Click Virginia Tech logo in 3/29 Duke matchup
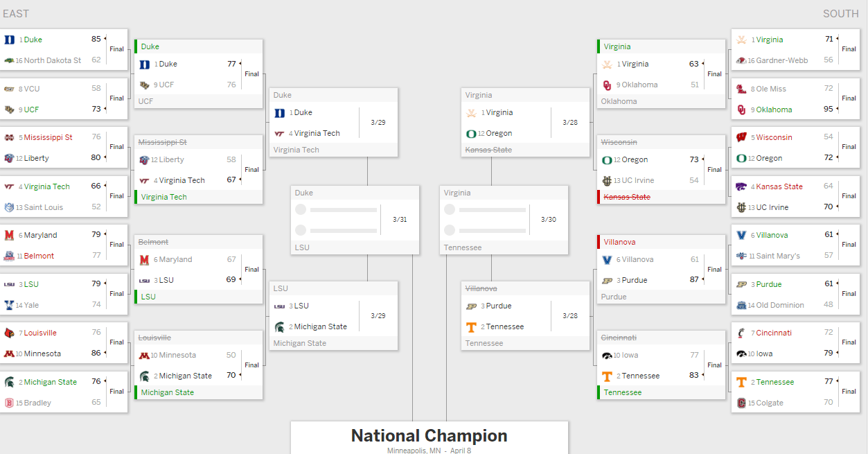This screenshot has width=868, height=454. [x=279, y=133]
